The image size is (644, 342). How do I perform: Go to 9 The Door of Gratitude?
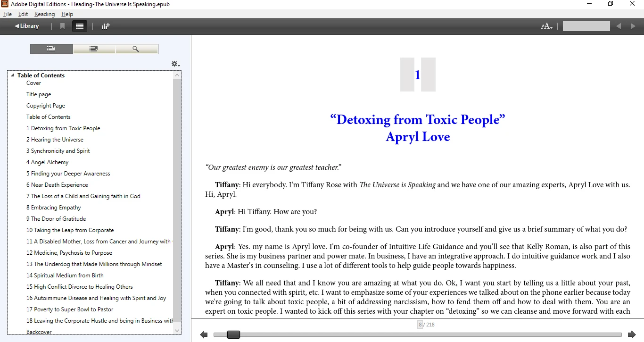tap(56, 219)
